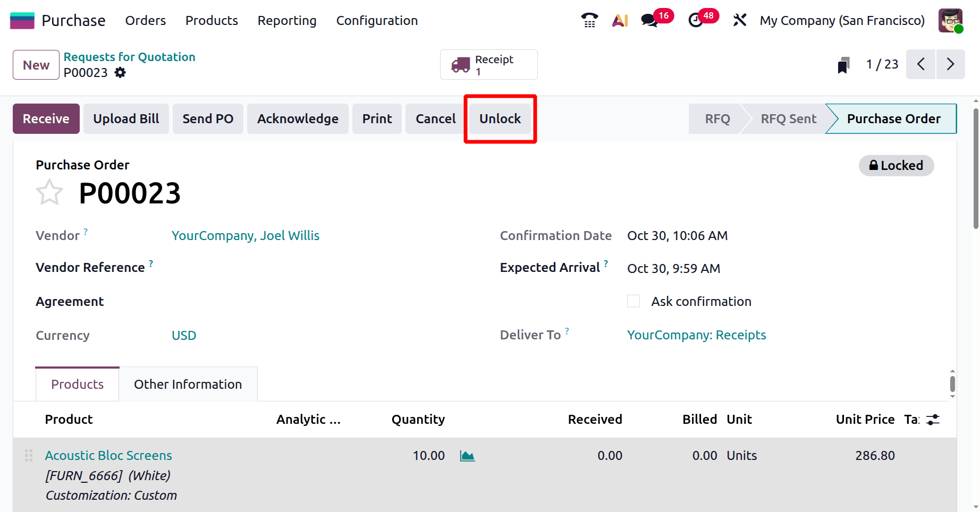
Task: Click the developer tools wrench icon
Action: 739,20
